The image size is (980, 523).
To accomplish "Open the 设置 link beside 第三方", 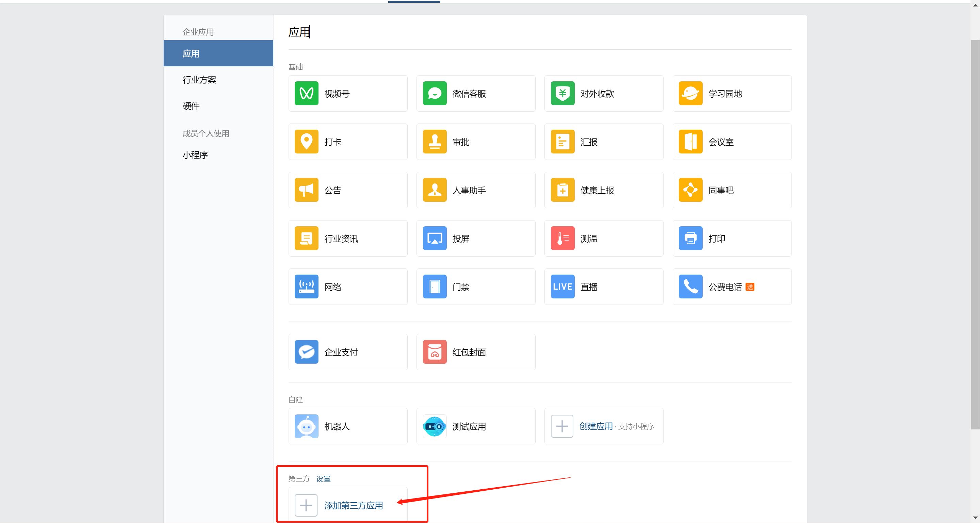I will pos(323,478).
